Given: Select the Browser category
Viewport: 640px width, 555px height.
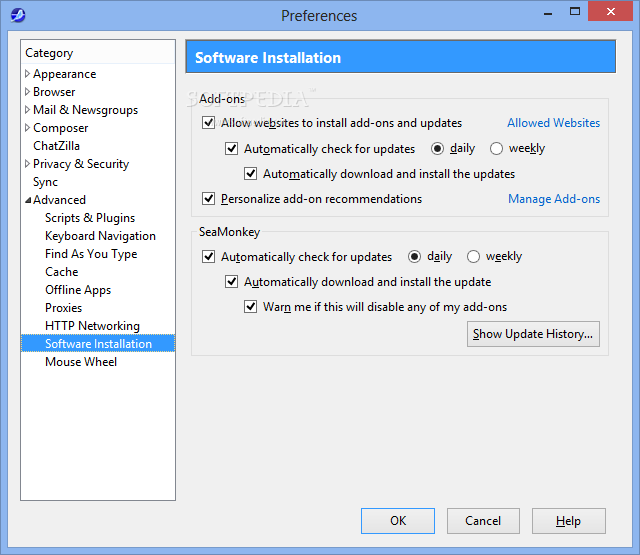Looking at the screenshot, I should coord(54,92).
